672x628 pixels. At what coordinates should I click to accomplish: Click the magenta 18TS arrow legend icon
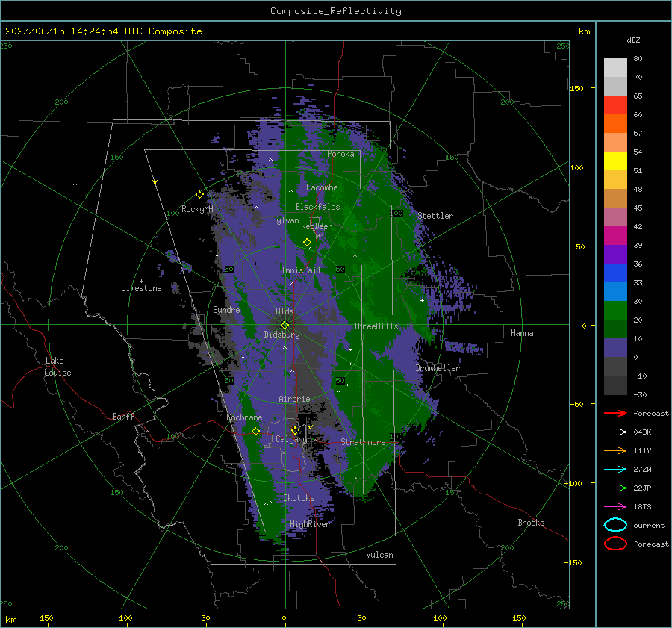click(615, 507)
